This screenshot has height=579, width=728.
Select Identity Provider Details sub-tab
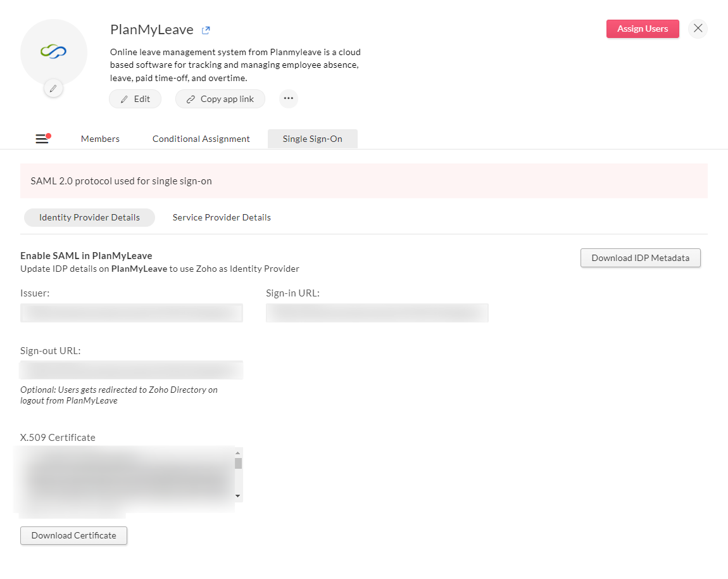(x=90, y=217)
